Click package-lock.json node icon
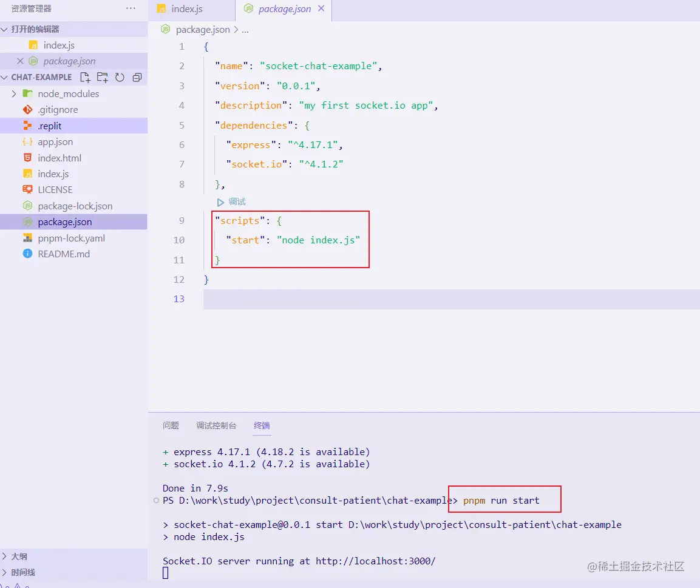 point(27,206)
